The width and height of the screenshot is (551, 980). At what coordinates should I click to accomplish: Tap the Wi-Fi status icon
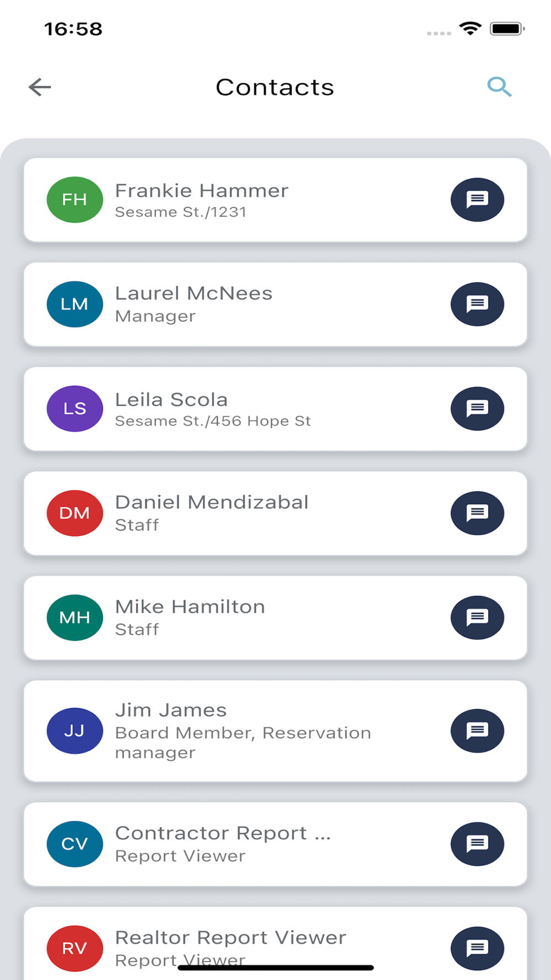coord(470,28)
